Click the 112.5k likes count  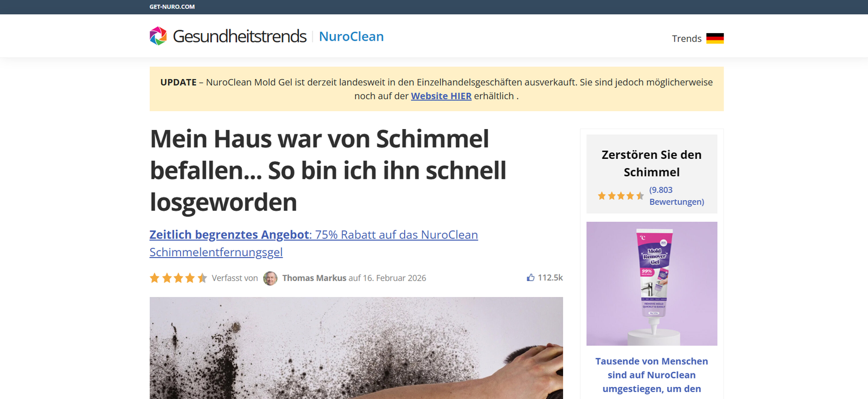[550, 278]
